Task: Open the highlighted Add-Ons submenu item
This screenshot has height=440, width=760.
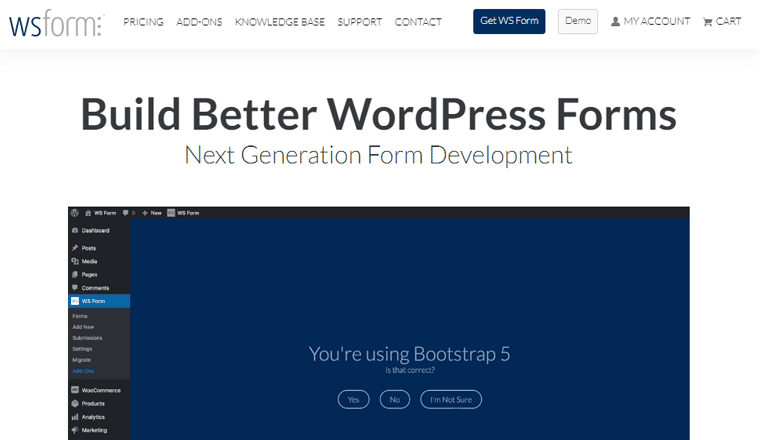Action: point(83,371)
